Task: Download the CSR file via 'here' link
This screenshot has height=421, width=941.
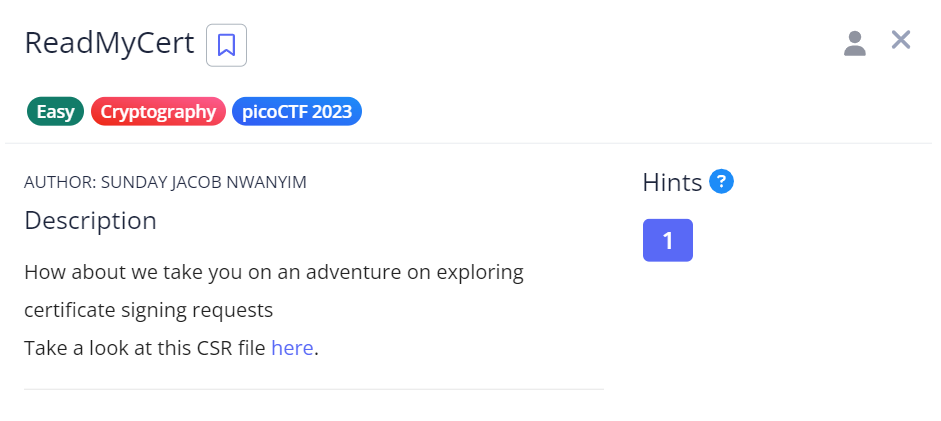Action: pyautogui.click(x=292, y=348)
